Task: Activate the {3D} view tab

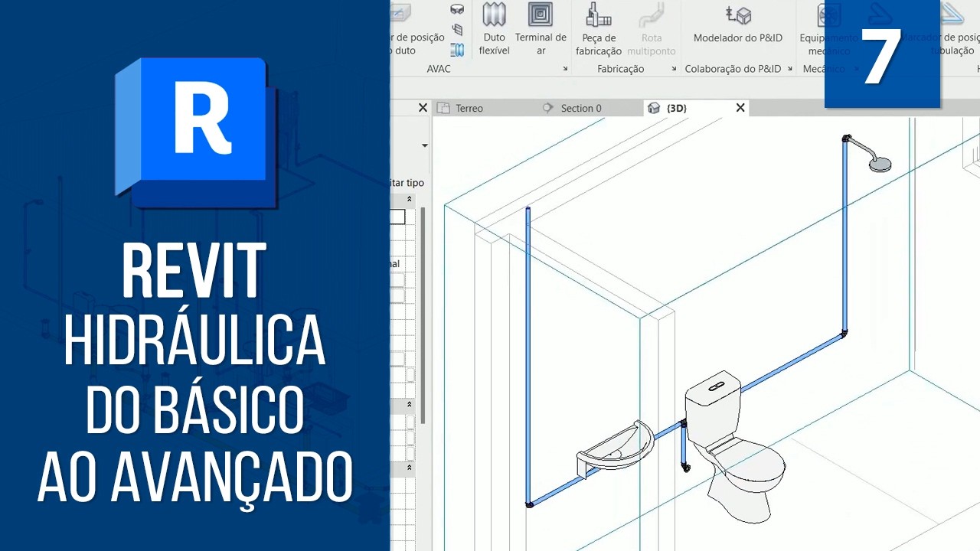Action: tap(677, 108)
